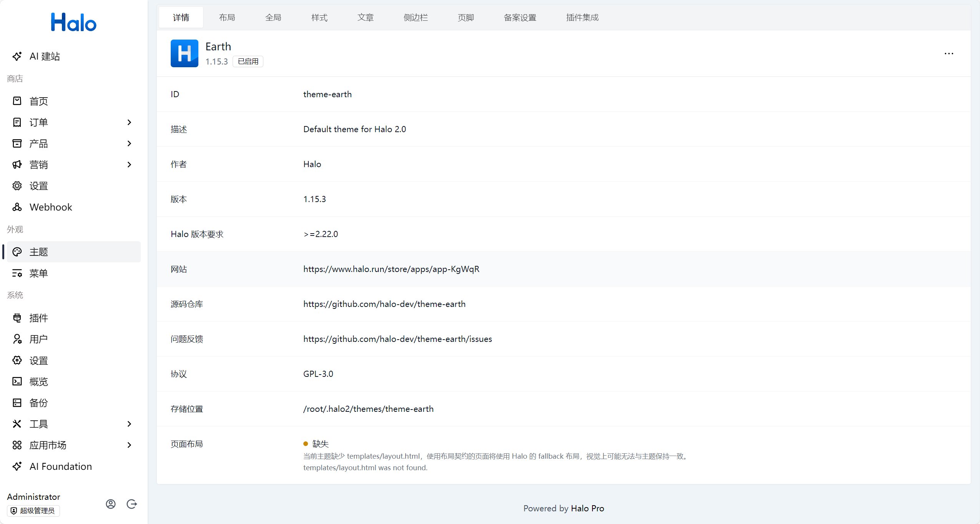980x524 pixels.
Task: Open the theme website halo.run link
Action: point(391,269)
